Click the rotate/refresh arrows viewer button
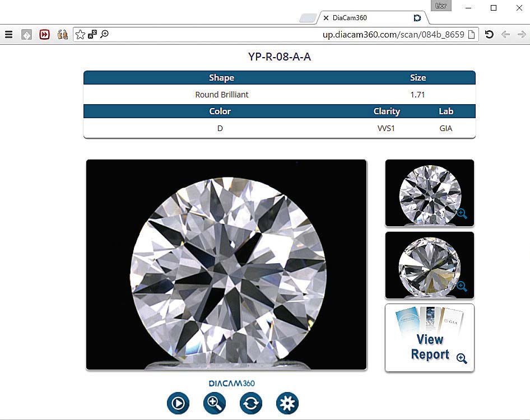This screenshot has width=530, height=420. 251,403
